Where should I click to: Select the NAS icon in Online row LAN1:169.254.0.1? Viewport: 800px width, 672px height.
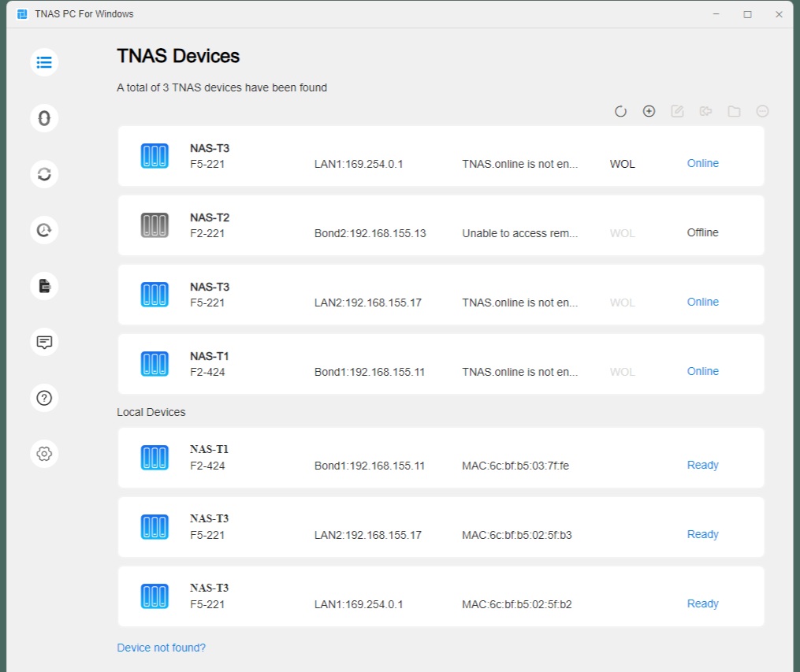154,156
